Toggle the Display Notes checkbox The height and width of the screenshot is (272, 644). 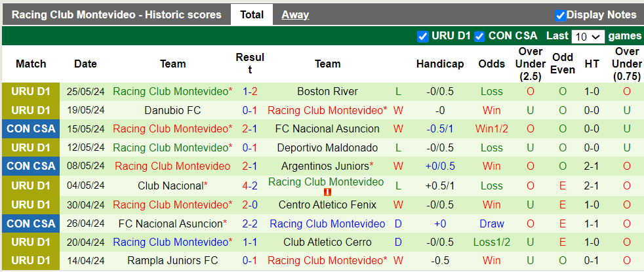pos(560,15)
